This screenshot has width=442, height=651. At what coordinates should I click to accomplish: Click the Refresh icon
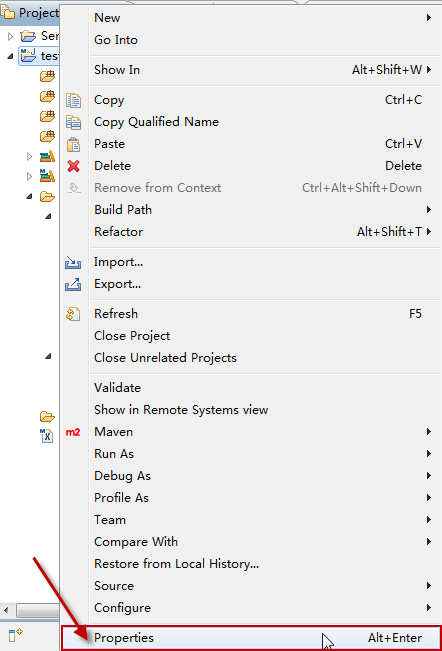pos(73,314)
